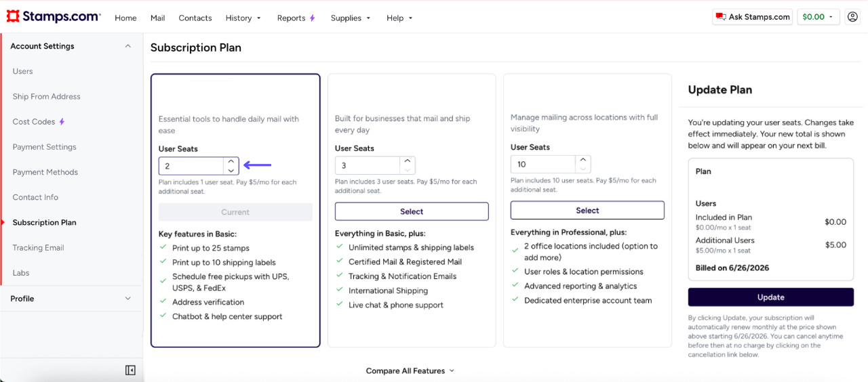Click the Basic plan seats field showing 2

191,166
